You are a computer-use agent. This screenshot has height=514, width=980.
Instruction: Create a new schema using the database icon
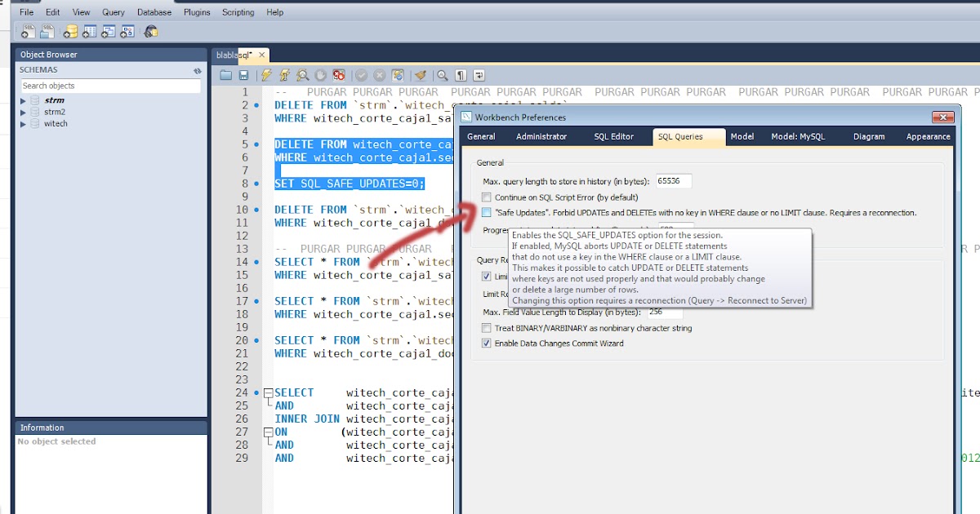71,31
